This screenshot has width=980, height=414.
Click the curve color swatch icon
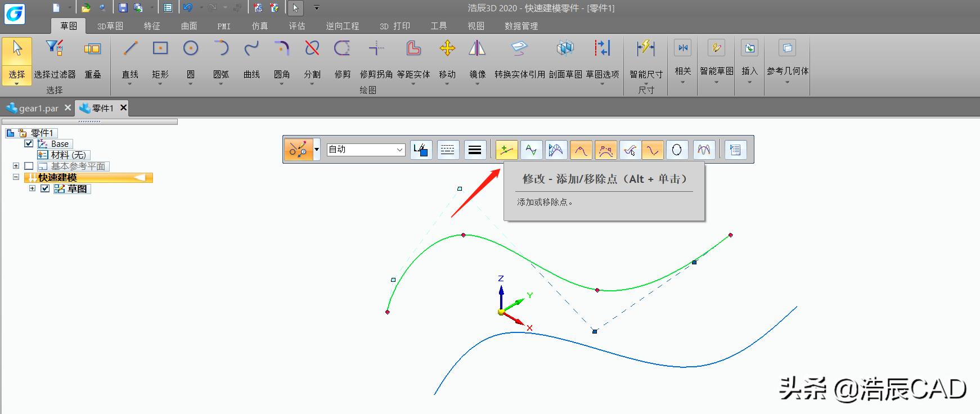(x=421, y=150)
